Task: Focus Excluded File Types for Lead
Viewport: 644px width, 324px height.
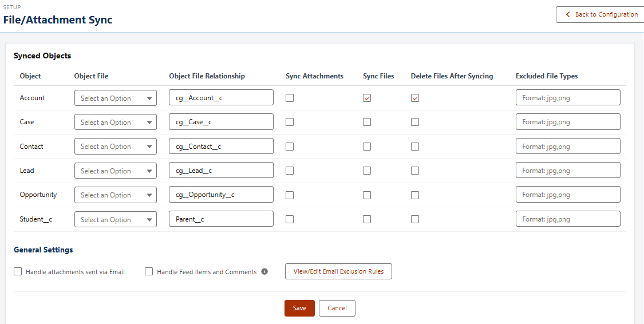Action: click(x=568, y=171)
